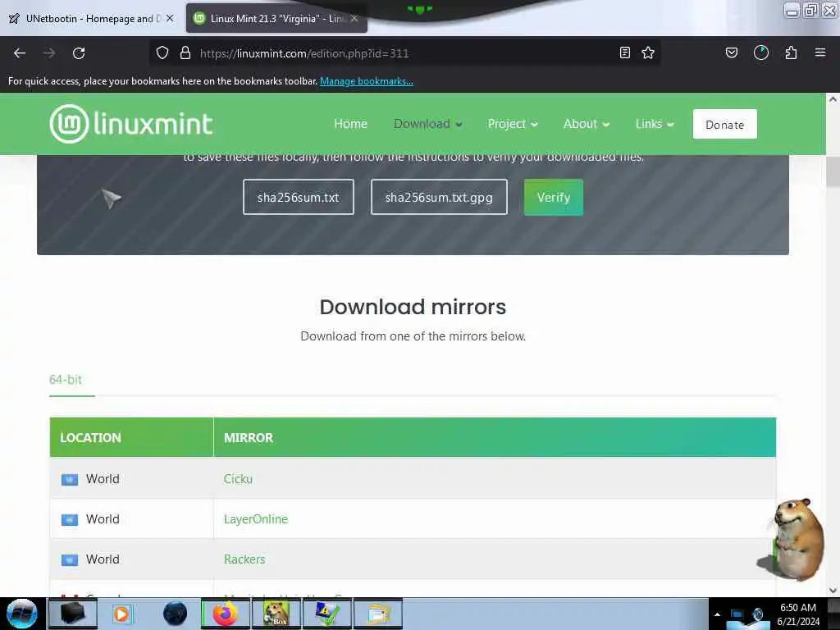Open the Cicku mirror link

click(x=238, y=479)
